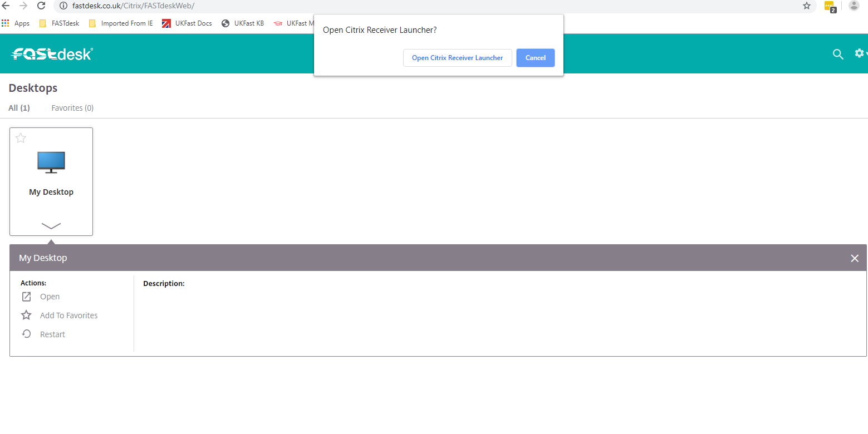
Task: Click the Open action text
Action: point(50,297)
